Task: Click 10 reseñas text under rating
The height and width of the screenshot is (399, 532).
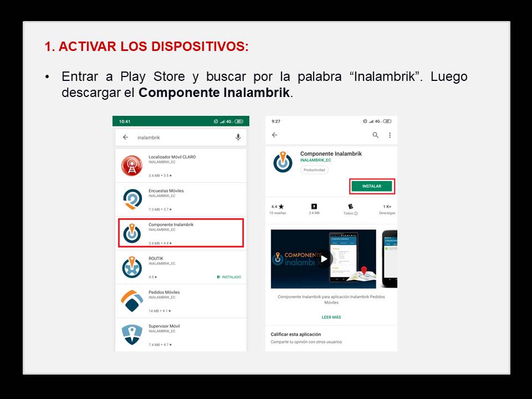Action: pyautogui.click(x=278, y=213)
